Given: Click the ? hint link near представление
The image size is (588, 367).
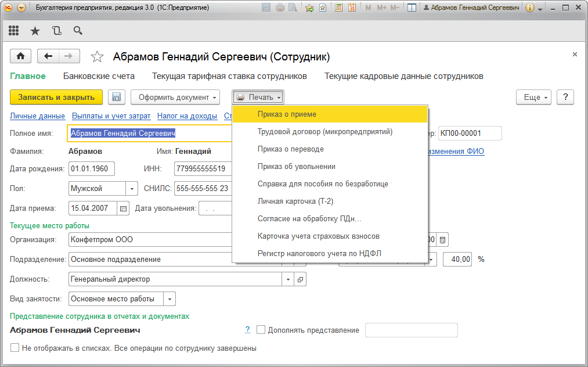Looking at the screenshot, I should pos(247,330).
